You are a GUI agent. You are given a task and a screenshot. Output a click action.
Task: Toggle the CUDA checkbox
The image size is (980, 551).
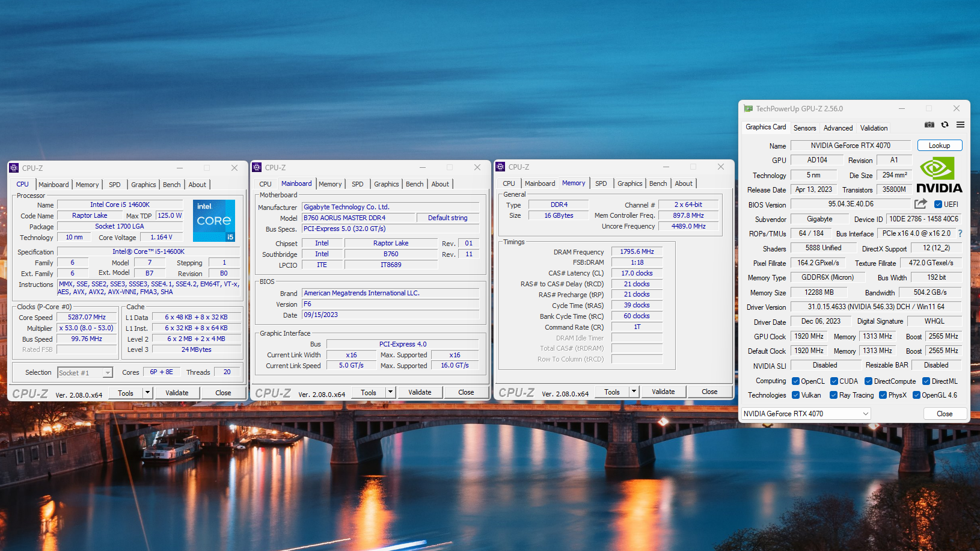point(834,381)
